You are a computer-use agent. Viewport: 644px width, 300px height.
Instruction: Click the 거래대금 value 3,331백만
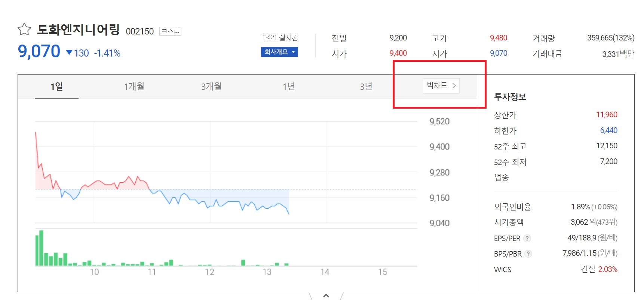click(x=618, y=54)
